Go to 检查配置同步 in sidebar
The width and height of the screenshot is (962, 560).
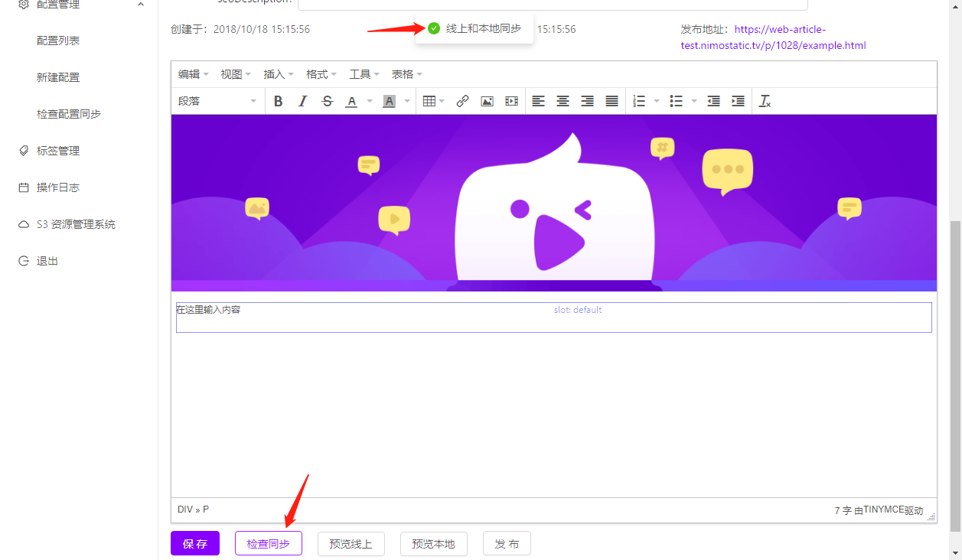69,114
